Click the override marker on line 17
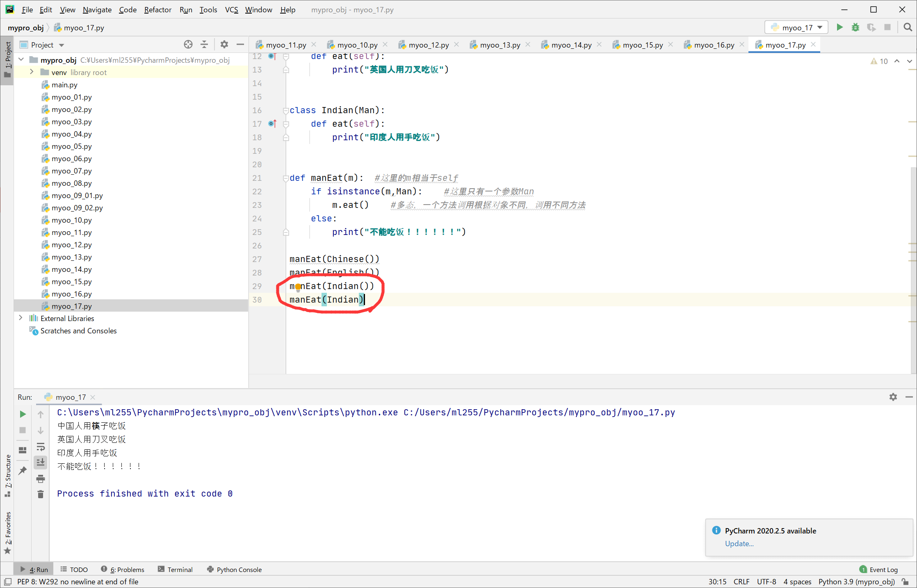The height and width of the screenshot is (588, 917). [x=272, y=123]
